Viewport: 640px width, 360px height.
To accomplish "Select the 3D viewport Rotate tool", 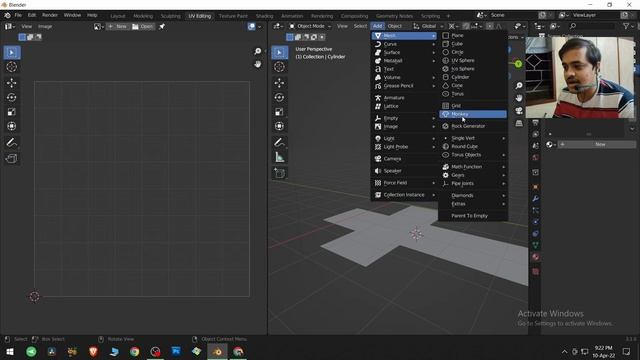I will (280, 98).
